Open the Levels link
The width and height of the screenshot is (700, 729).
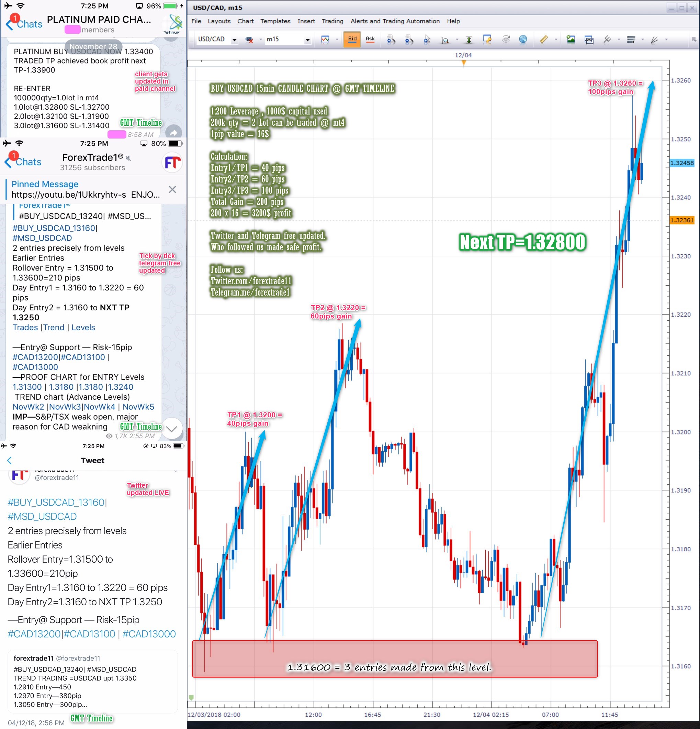point(83,327)
